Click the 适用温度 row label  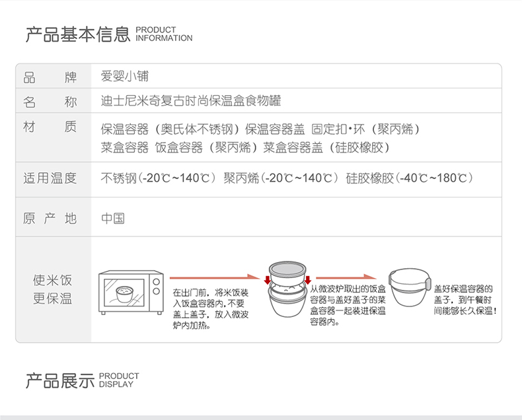click(50, 178)
